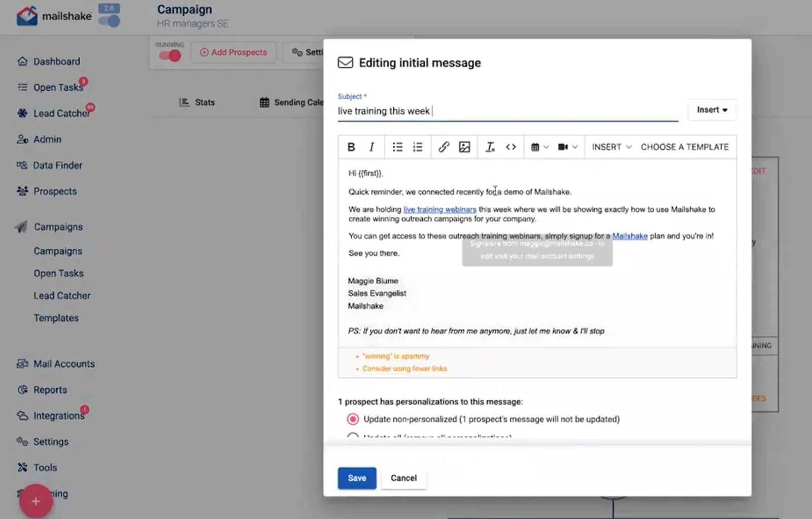812x519 pixels.
Task: Open Admin in the sidebar
Action: click(x=47, y=139)
